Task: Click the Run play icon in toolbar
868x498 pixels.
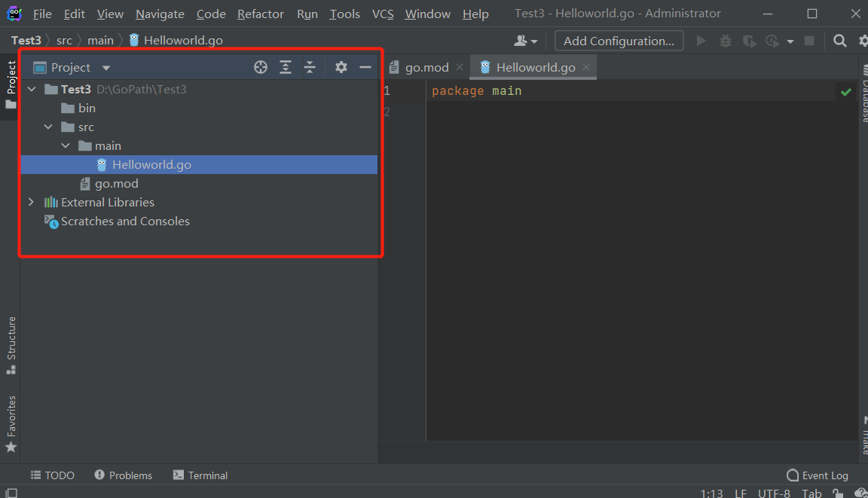Action: (701, 41)
